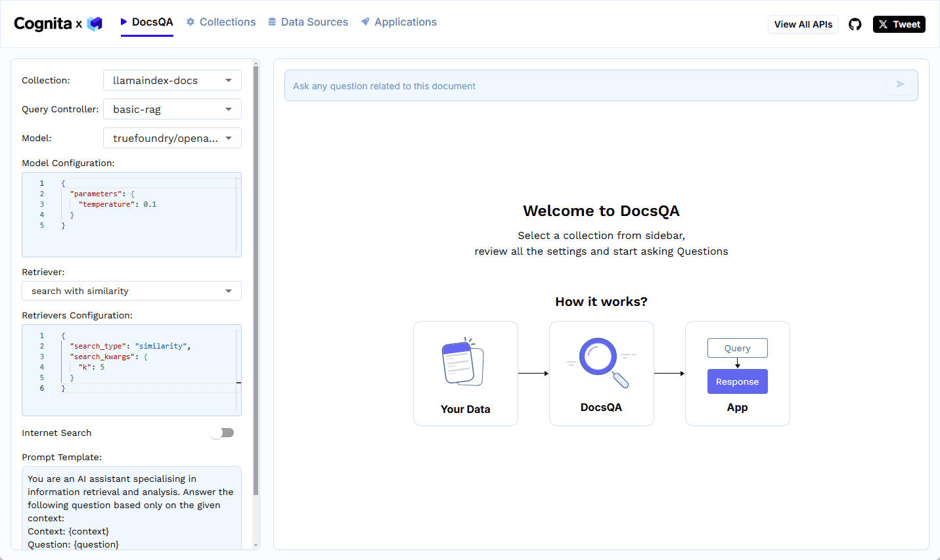
Task: Open the Model dropdown truefoundry/opena...
Action: coord(172,138)
